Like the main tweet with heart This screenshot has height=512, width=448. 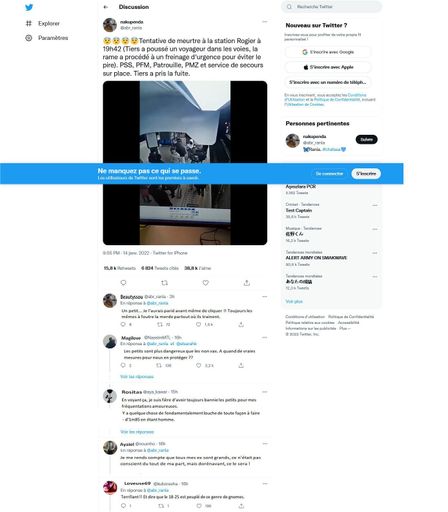pos(206,283)
